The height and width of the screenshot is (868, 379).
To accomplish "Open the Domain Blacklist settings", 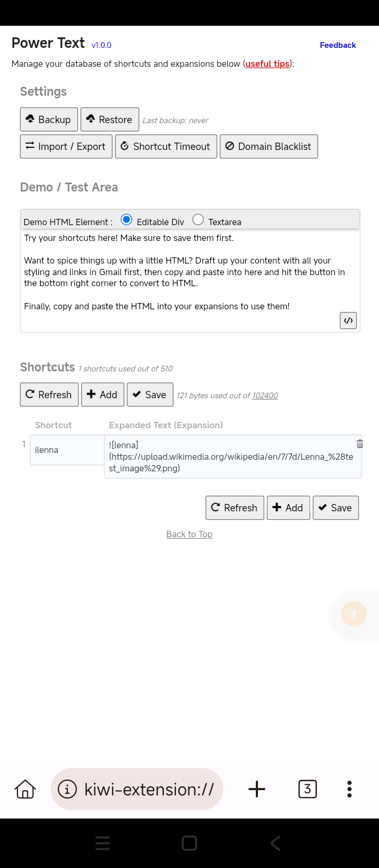I will [x=268, y=146].
